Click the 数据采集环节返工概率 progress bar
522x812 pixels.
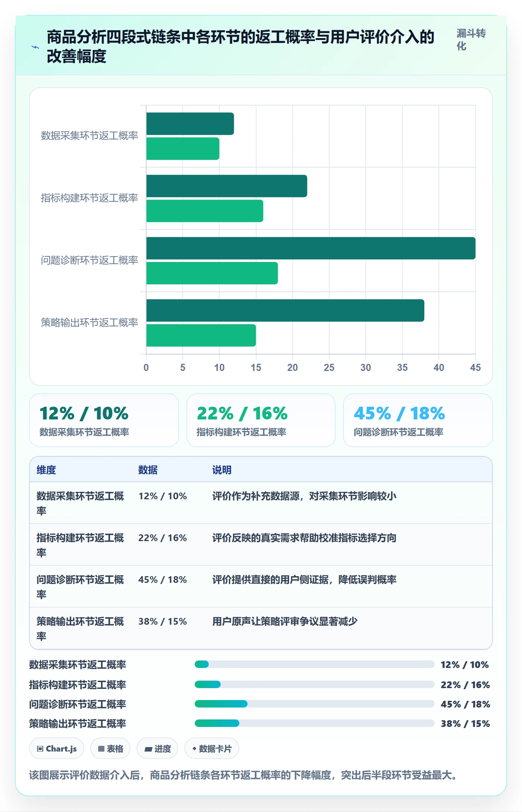coord(314,664)
